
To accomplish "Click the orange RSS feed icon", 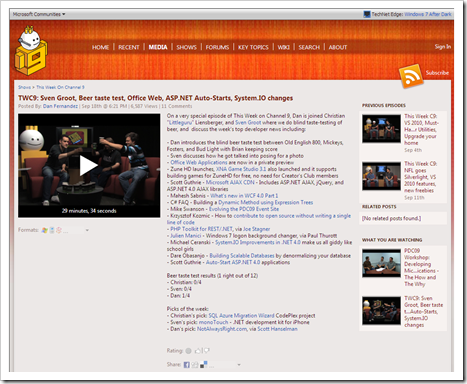I will (x=411, y=76).
